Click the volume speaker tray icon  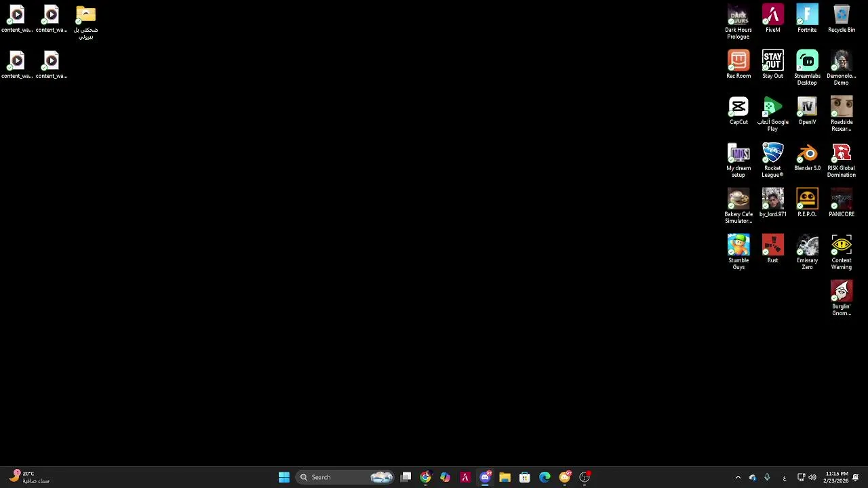click(812, 477)
